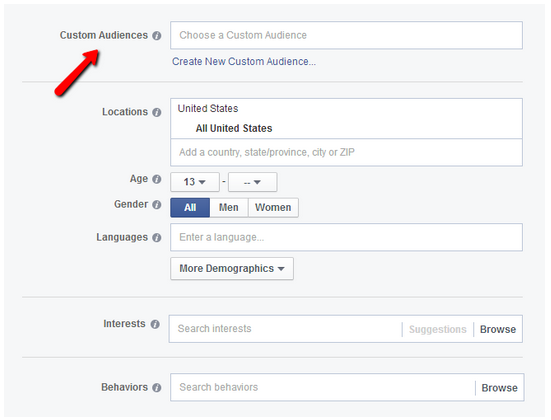Click the Languages info icon

coord(157,238)
